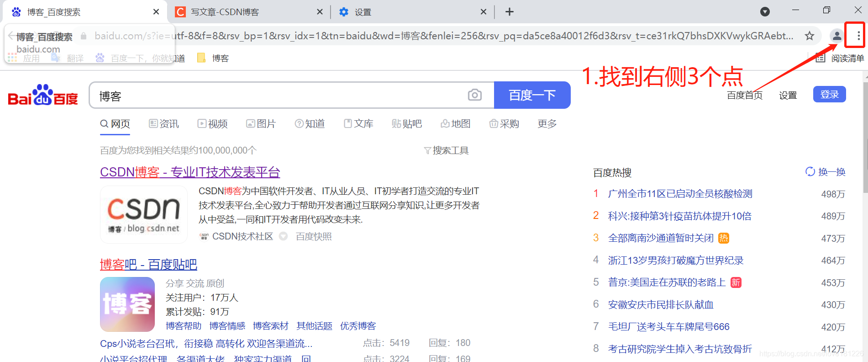Open a new tab with the plus button

point(510,12)
